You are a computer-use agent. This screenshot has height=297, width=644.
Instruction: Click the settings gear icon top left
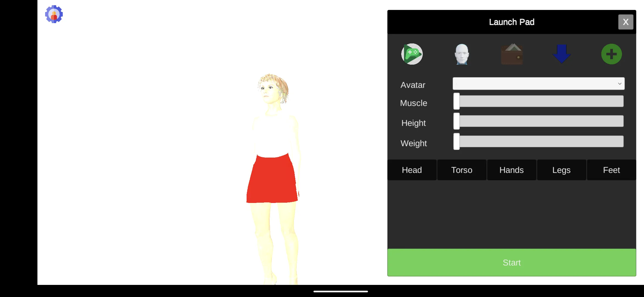[54, 14]
